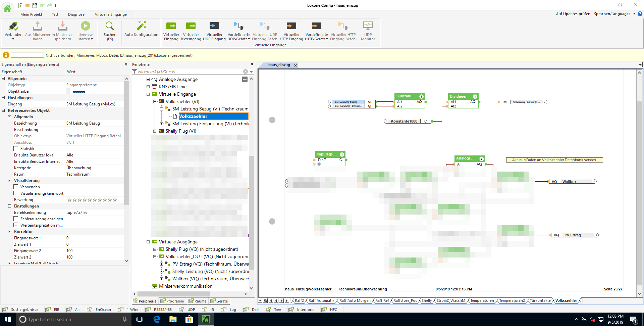Run the Auto-Konfiguration wizard

coord(141,27)
